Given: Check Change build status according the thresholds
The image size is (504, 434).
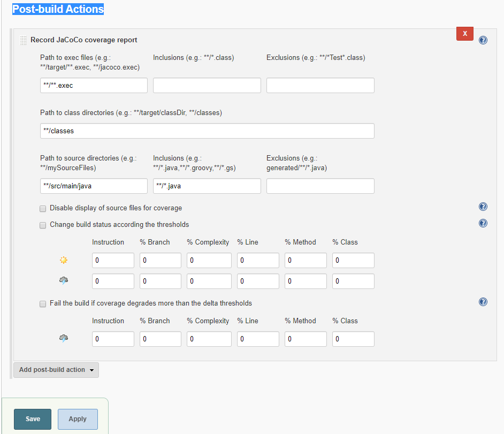Looking at the screenshot, I should click(x=43, y=225).
